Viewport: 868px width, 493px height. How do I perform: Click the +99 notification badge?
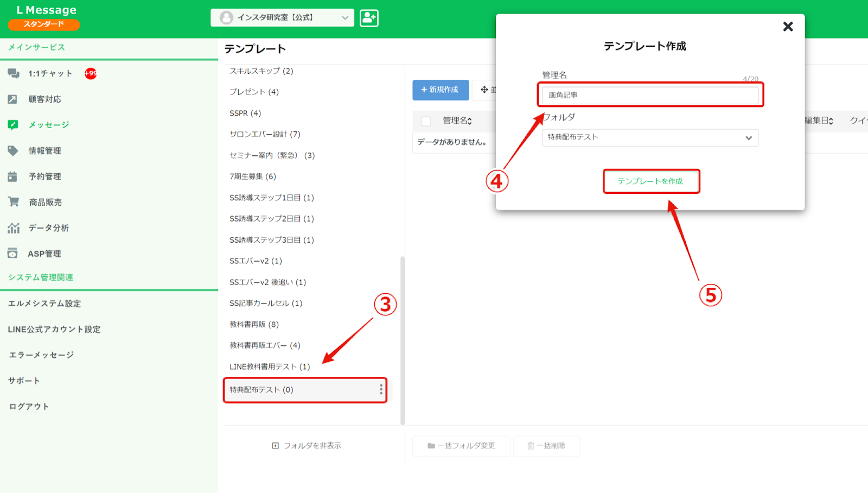pos(91,73)
